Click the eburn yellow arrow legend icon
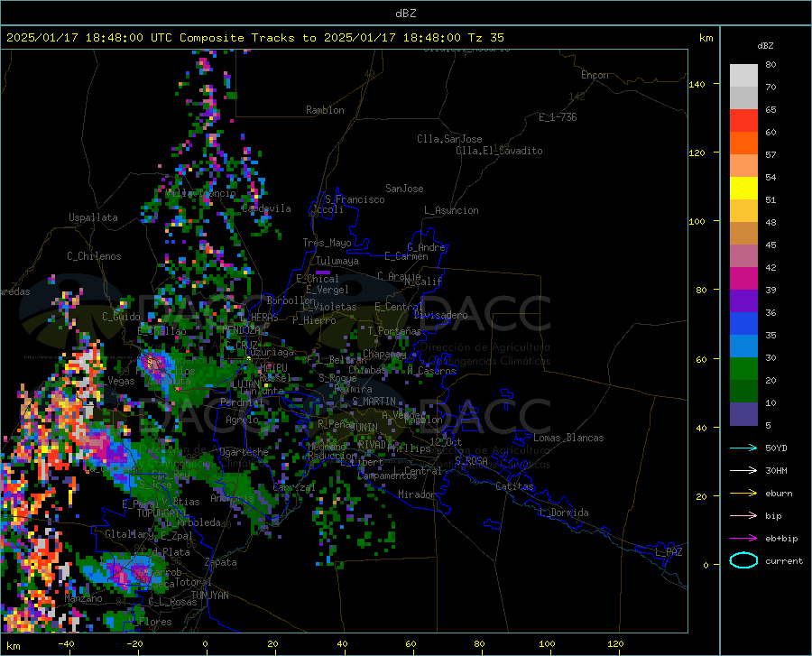 coord(743,493)
